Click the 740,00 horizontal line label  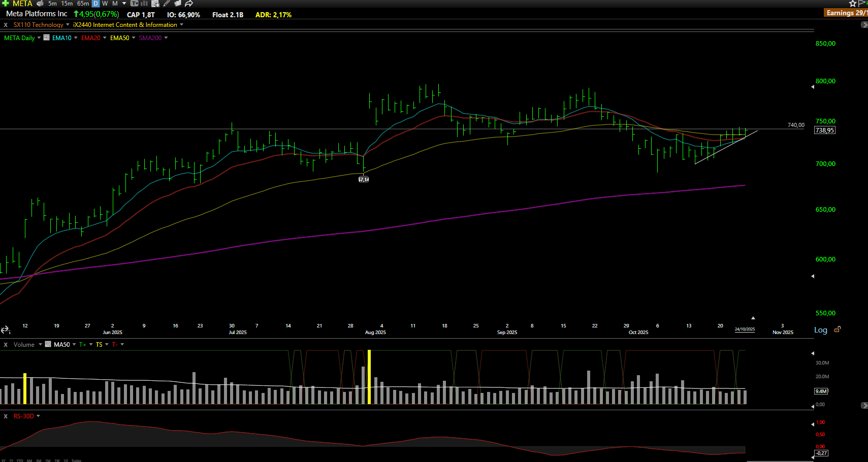[x=796, y=125]
